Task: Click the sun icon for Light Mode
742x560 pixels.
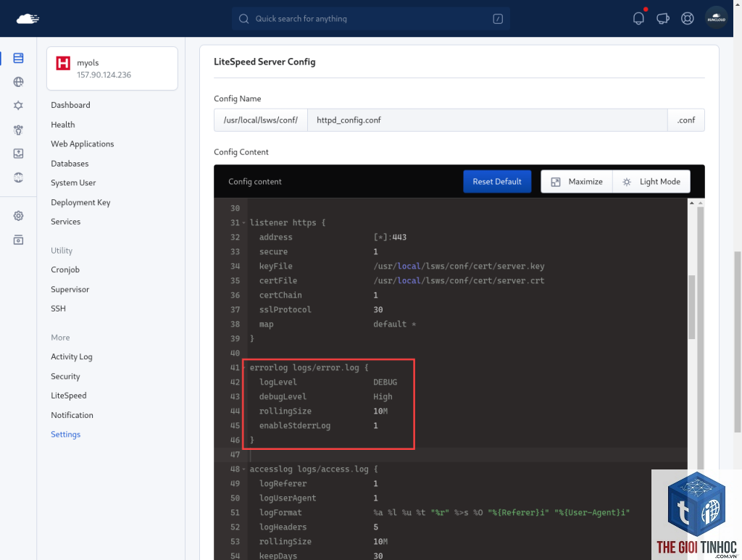Action: [x=627, y=182]
